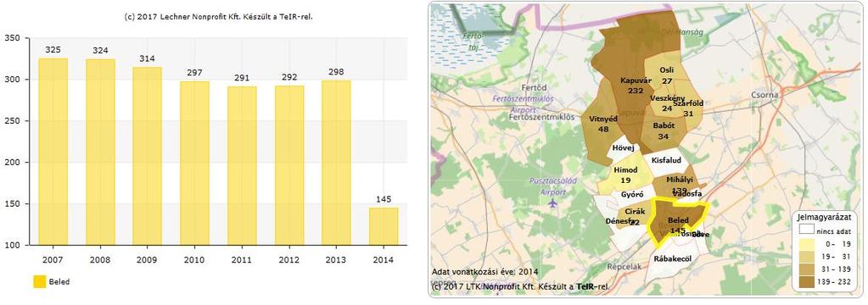Click the 'Adat vonatkozási éve: 2014' text
Image resolution: width=868 pixels, height=305 pixels.
point(484,272)
